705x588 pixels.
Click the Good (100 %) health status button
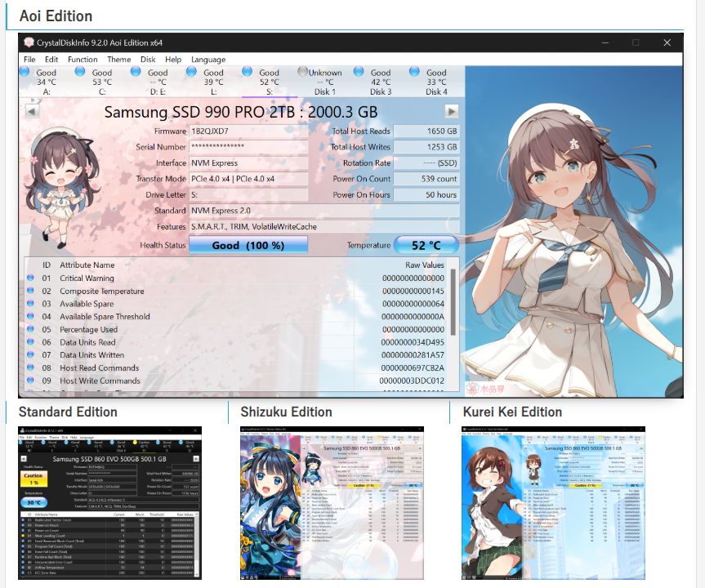pos(248,245)
